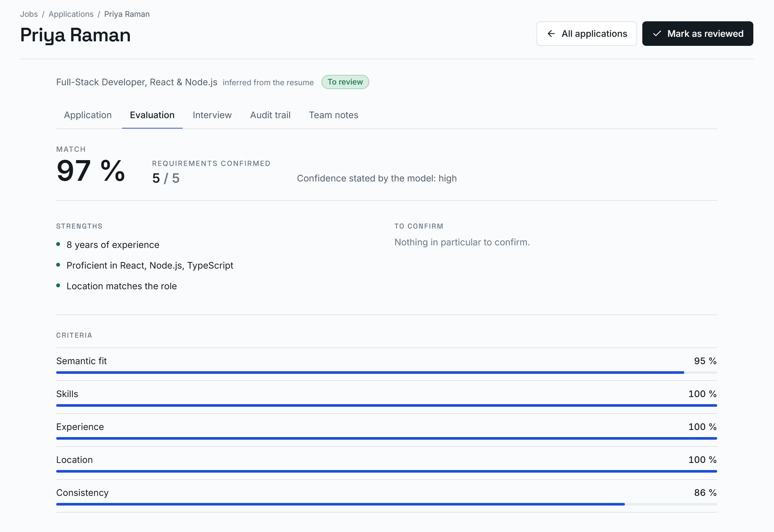
Task: Click the Skills criterion label
Action: (67, 394)
